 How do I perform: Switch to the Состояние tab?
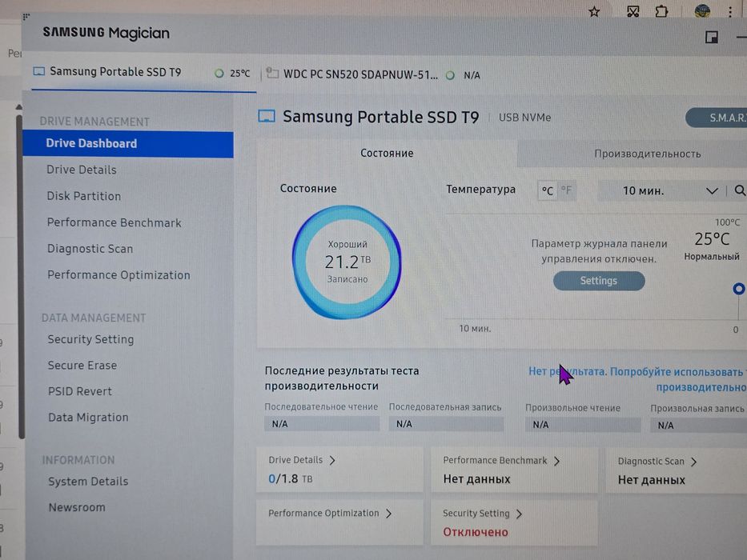click(387, 154)
